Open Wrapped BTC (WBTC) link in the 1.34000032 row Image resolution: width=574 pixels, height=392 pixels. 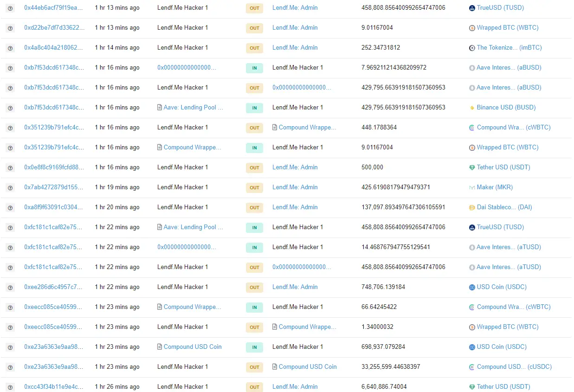(x=508, y=327)
